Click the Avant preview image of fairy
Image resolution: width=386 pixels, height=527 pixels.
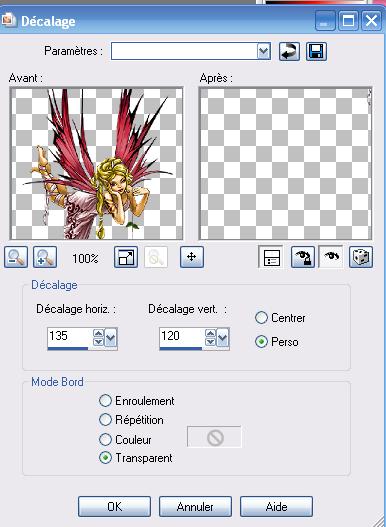point(96,163)
